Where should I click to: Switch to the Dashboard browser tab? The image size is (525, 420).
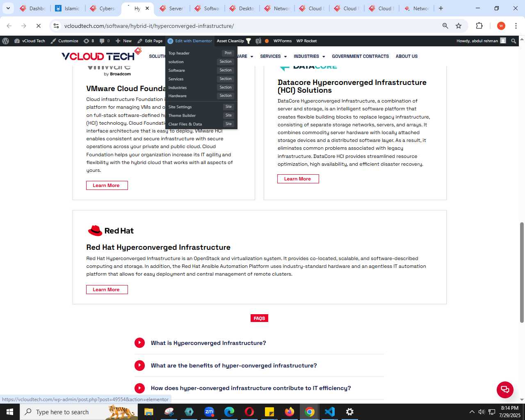click(33, 8)
